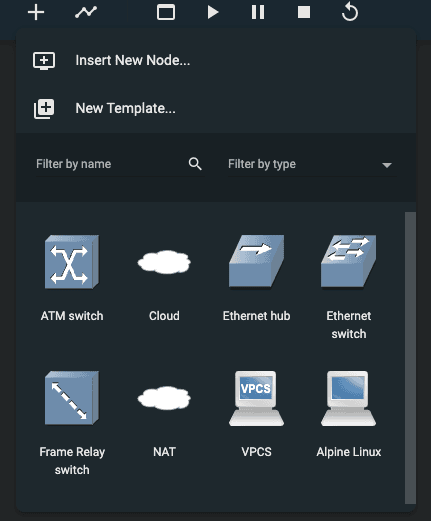Click the search magnifier icon

(195, 164)
